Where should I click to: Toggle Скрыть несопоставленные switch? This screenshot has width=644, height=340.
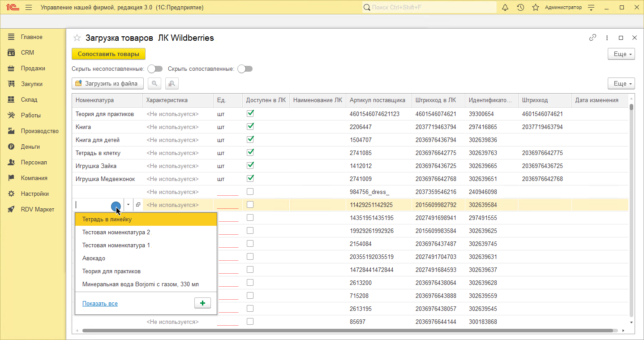point(155,69)
